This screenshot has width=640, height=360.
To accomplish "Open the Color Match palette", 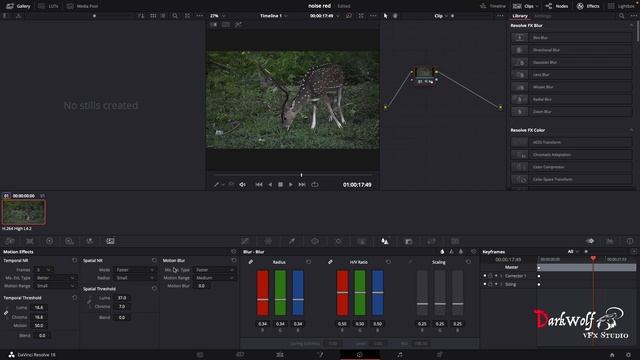I will tap(30, 241).
